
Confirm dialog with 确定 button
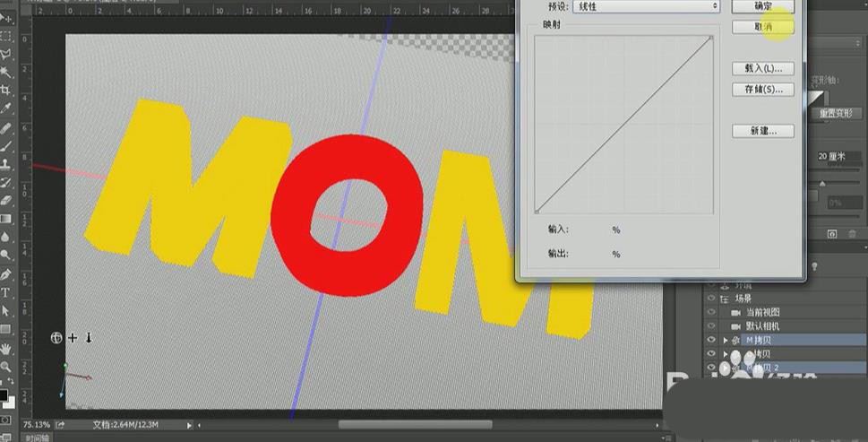pos(763,6)
